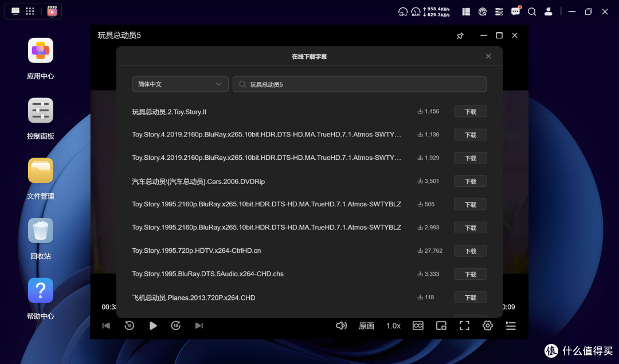The height and width of the screenshot is (364, 619).
Task: Download the Toy.Story.1995.2160p subtitle with 505 downloads
Action: point(470,205)
